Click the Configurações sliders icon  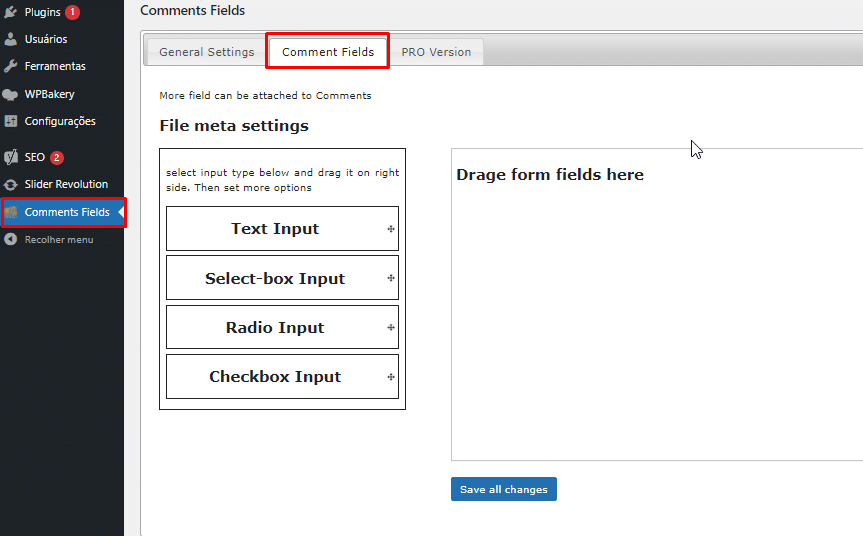click(10, 121)
